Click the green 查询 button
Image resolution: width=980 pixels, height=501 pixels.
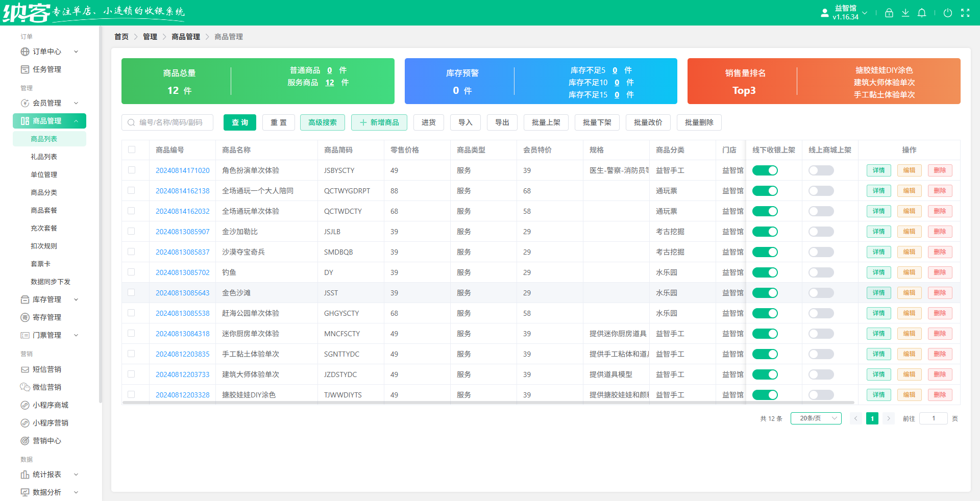coord(240,122)
